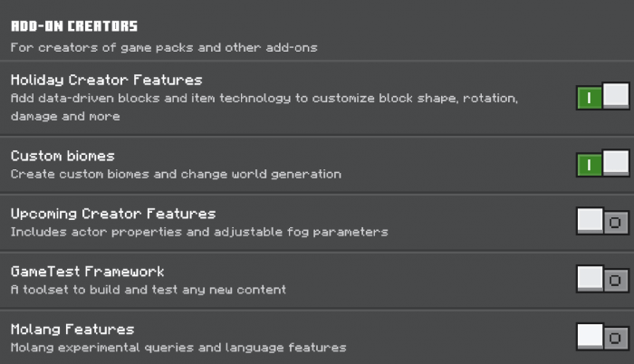Click the GameTest Framework label
Image resolution: width=634 pixels, height=364 pixels.
click(x=87, y=272)
